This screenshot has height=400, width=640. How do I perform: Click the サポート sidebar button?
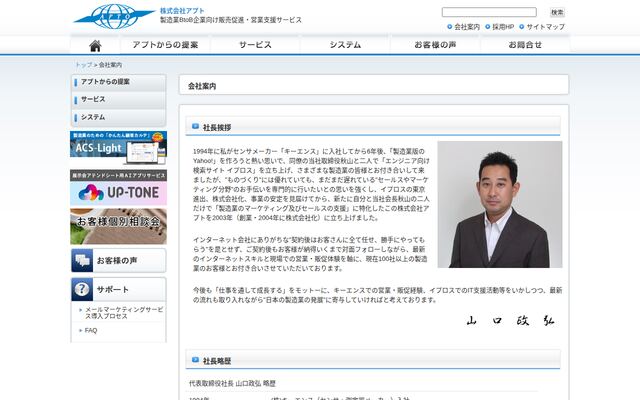coord(118,289)
